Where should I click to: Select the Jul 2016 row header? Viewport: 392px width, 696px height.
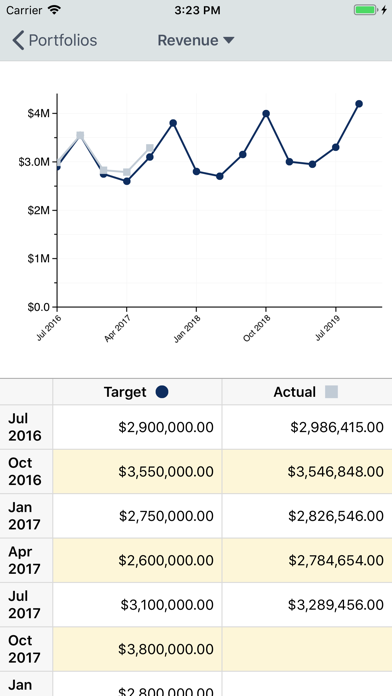(x=26, y=427)
